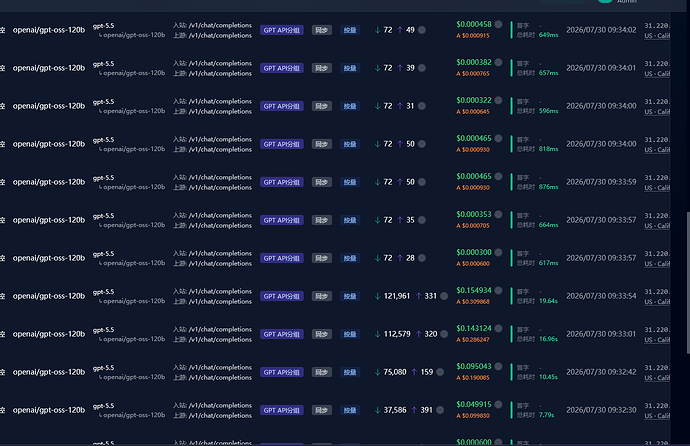Screen dimensions: 690x446
Task: Click openai/gpt-oss-120b model in 09:32:30 row
Action: (49, 410)
